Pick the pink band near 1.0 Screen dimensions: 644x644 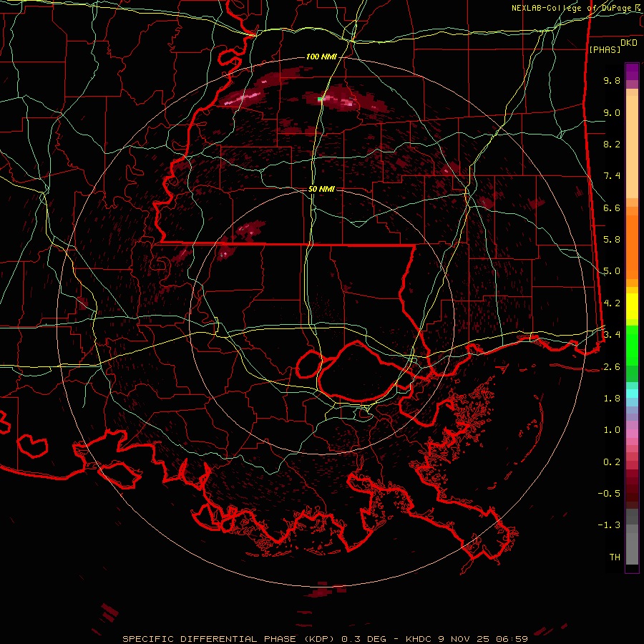click(x=632, y=434)
